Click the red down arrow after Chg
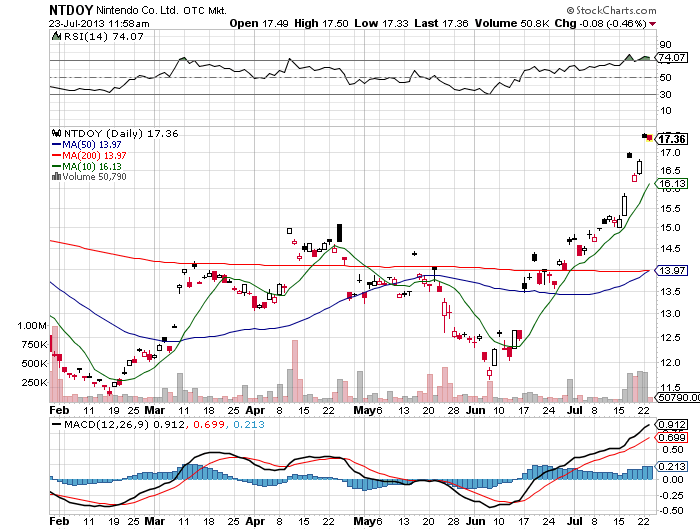The image size is (700, 530). click(x=653, y=24)
